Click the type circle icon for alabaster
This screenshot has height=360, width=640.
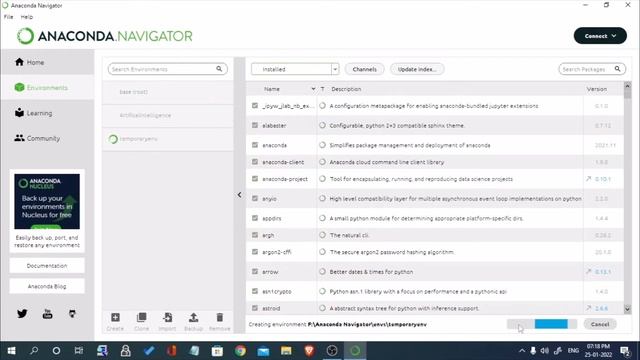[322, 125]
